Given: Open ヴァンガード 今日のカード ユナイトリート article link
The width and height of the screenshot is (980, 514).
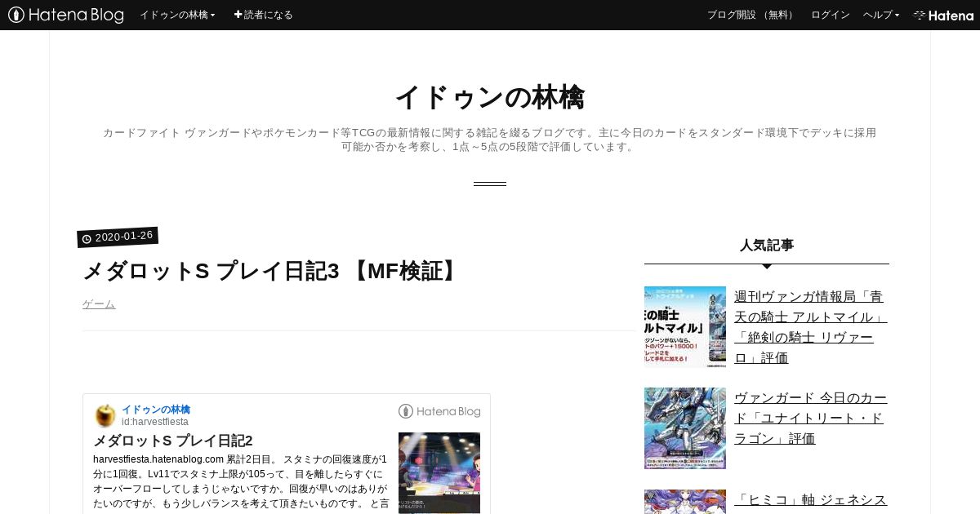Looking at the screenshot, I should (811, 419).
